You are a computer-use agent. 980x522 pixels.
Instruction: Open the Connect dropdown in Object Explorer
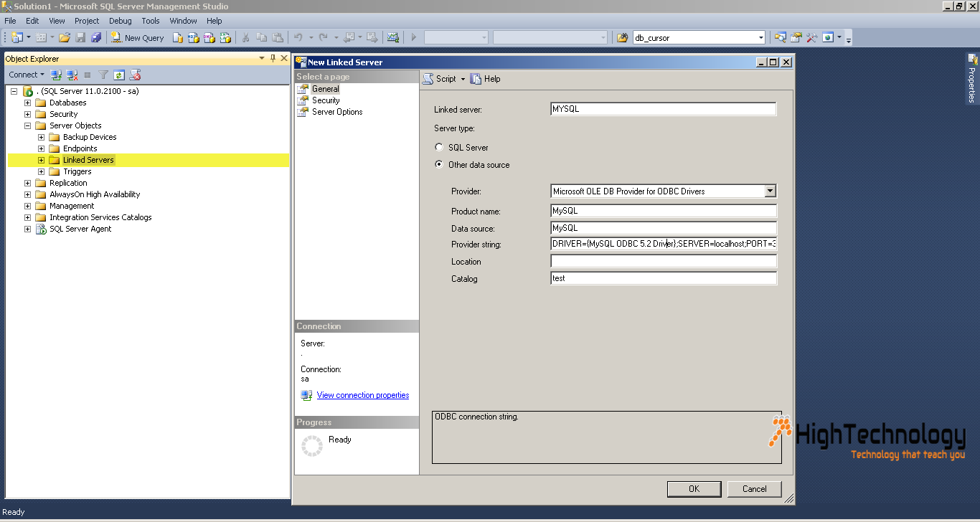click(27, 75)
